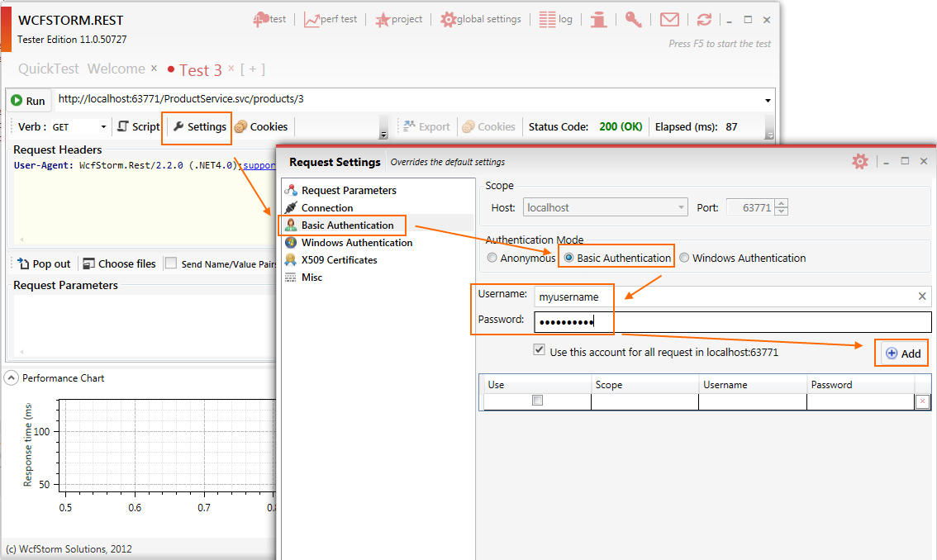
Task: Switch to the QuickTest tab
Action: click(49, 69)
